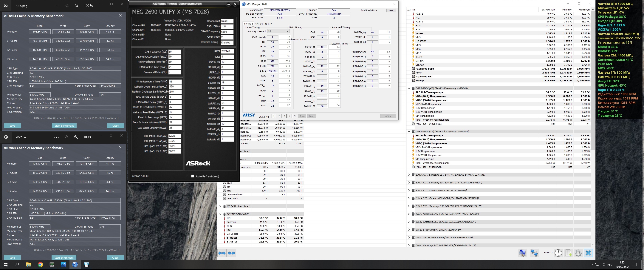Click the HWiNFO summary window icon

click(x=522, y=253)
